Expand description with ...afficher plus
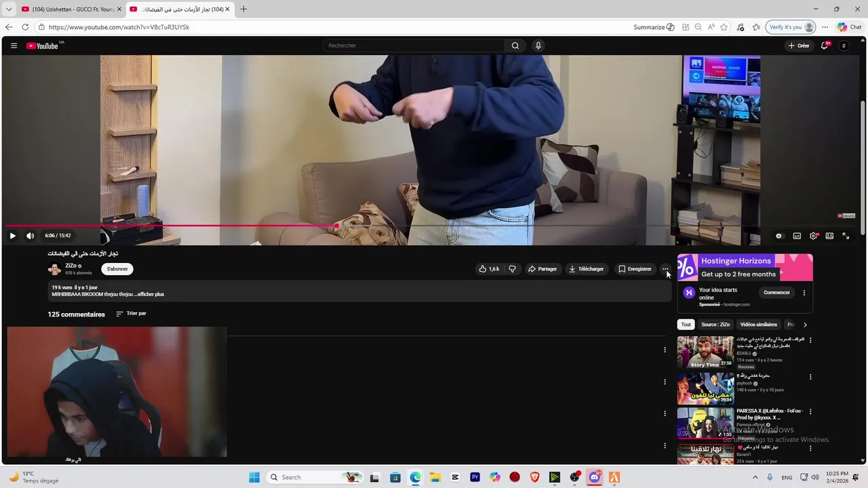The width and height of the screenshot is (868, 488). 149,294
